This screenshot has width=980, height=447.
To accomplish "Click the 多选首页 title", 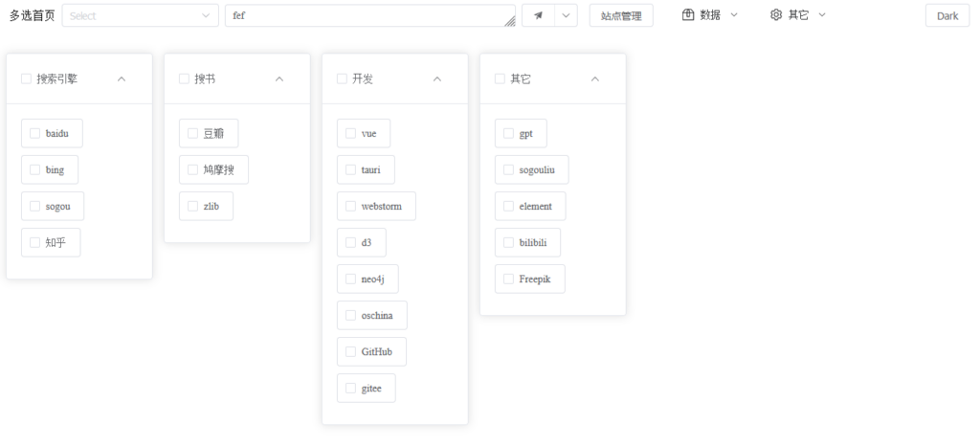I will [x=32, y=15].
